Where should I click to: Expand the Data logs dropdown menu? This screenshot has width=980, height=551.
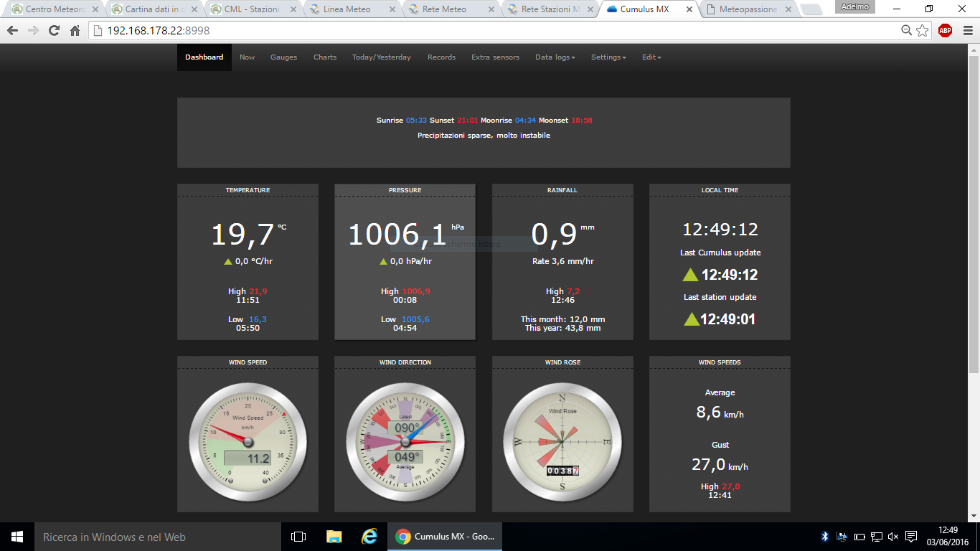click(x=555, y=57)
